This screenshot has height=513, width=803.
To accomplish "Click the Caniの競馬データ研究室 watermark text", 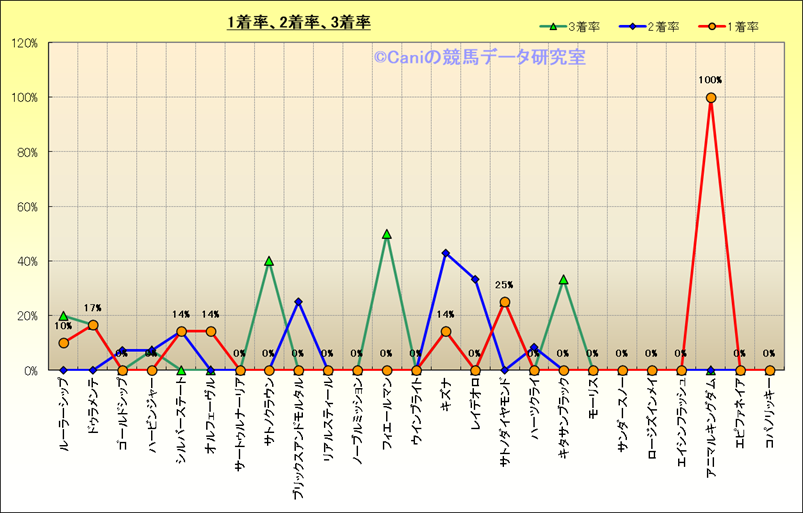I will (479, 58).
